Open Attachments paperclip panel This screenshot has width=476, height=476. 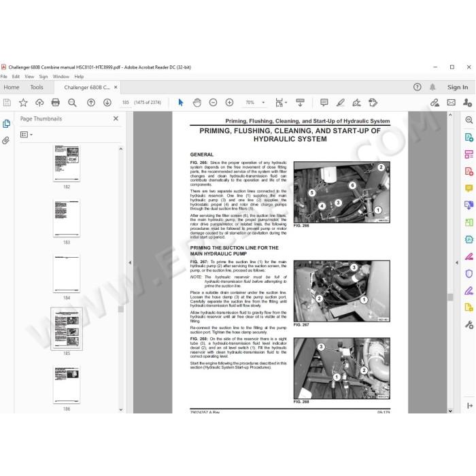[x=5, y=141]
